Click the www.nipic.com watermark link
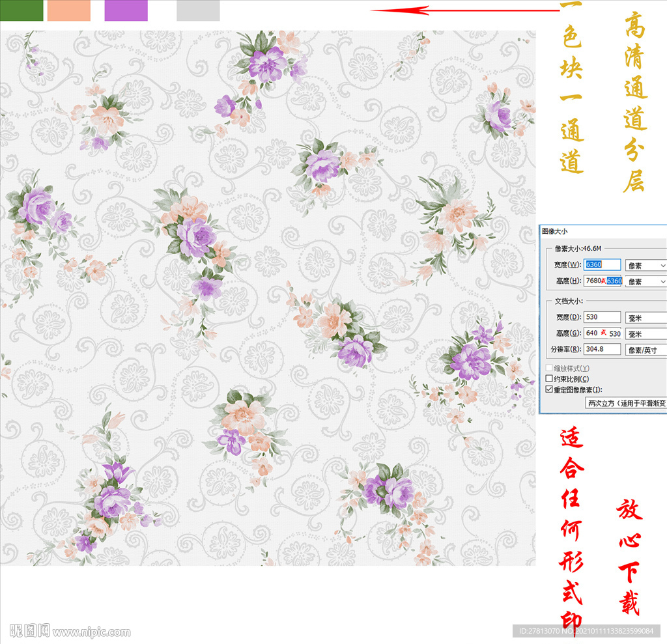Viewport: 667px width, 644px height. pos(91,632)
